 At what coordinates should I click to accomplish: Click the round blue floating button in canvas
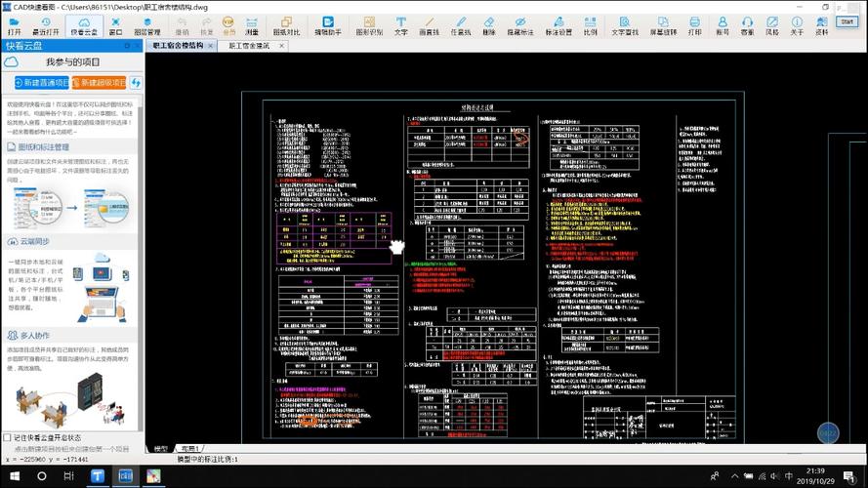(x=828, y=433)
